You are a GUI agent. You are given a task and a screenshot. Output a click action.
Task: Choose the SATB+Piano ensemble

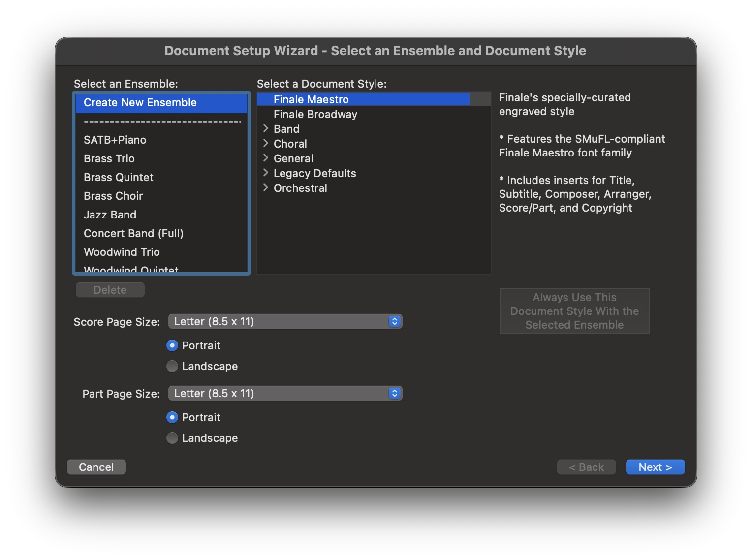click(115, 140)
